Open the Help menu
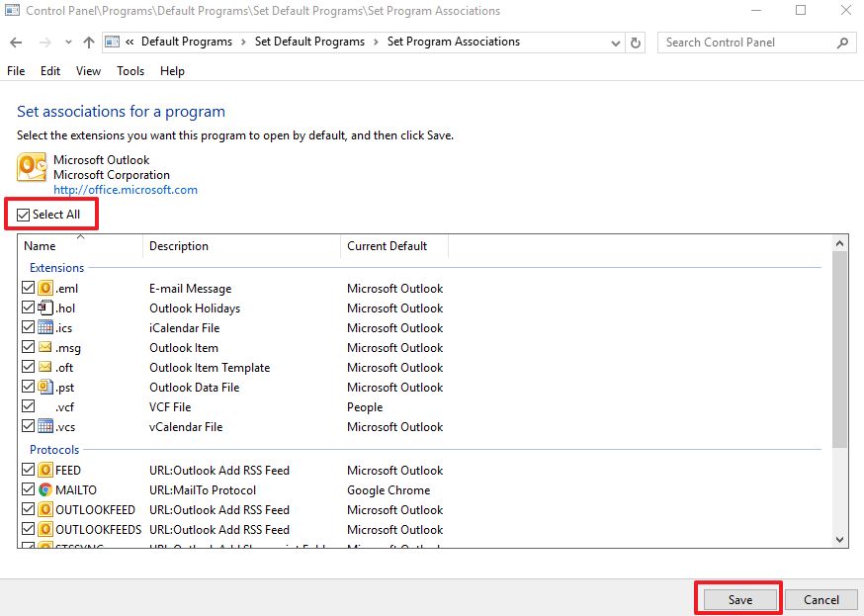The image size is (864, 616). [x=172, y=71]
